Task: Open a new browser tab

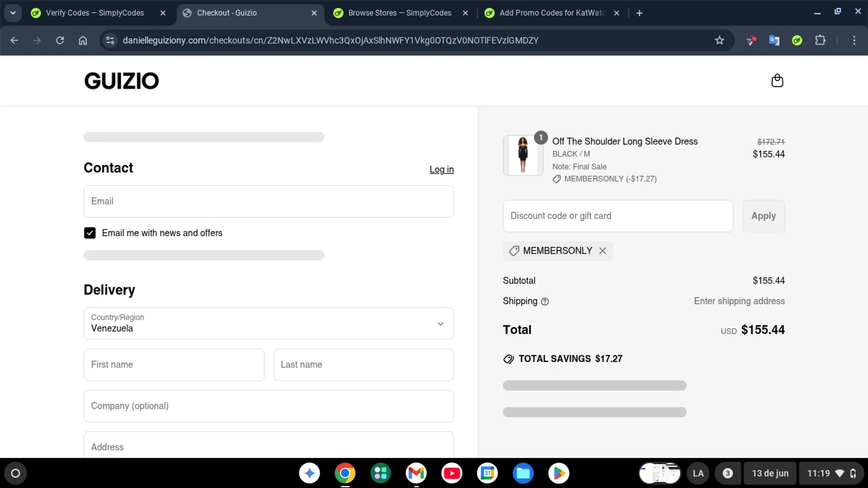Action: (x=639, y=13)
